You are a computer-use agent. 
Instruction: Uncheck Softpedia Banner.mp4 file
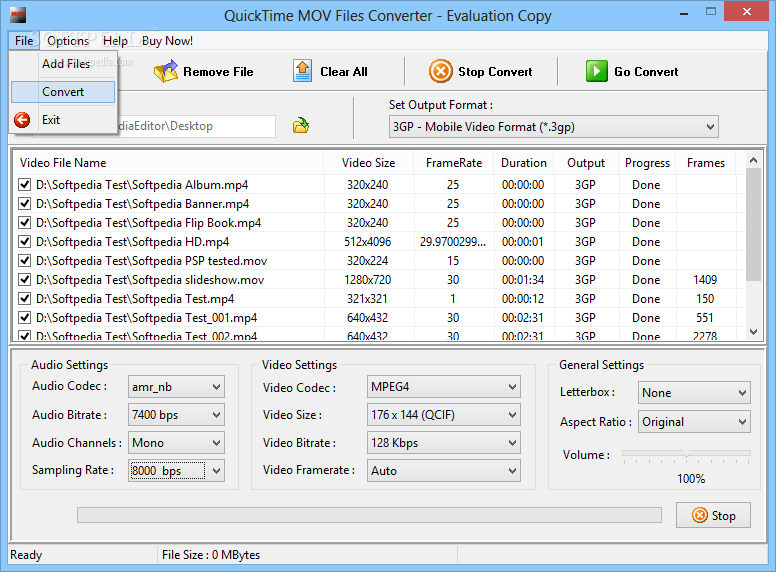pos(24,203)
